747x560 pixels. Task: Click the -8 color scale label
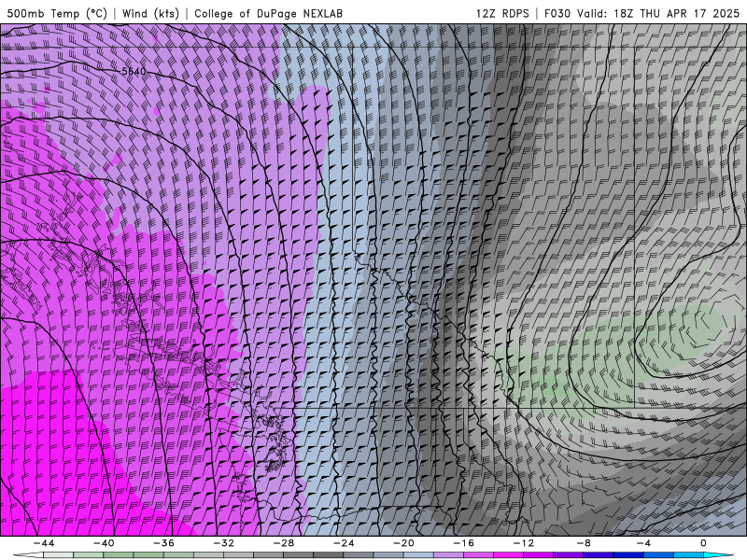coord(585,543)
